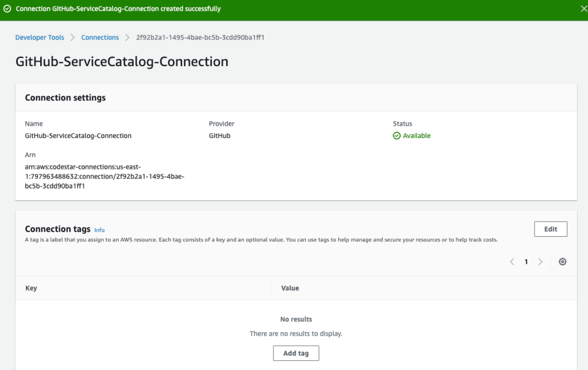Open the Info link beside Connection tags
Image resolution: width=588 pixels, height=370 pixels.
(99, 230)
